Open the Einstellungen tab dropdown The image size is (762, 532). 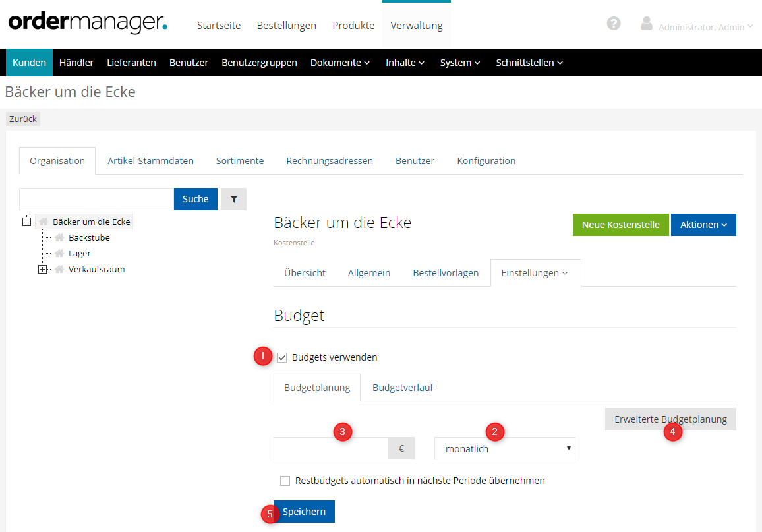[535, 273]
